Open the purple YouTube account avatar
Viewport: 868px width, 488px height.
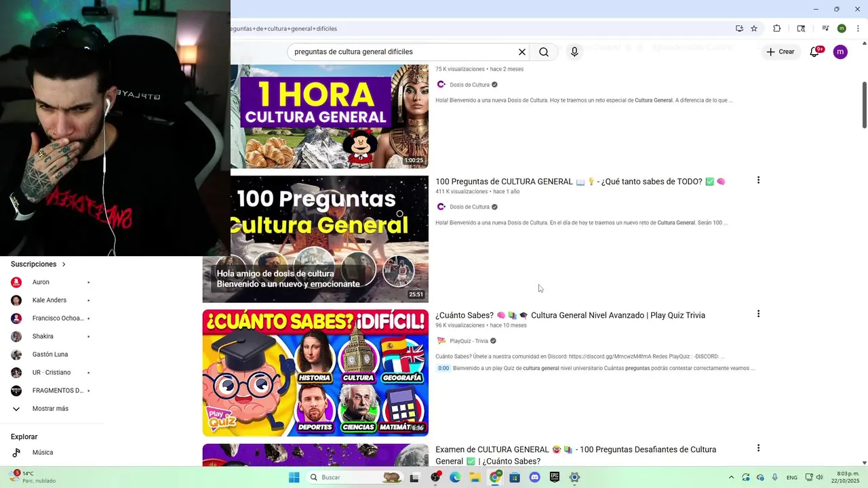(840, 52)
